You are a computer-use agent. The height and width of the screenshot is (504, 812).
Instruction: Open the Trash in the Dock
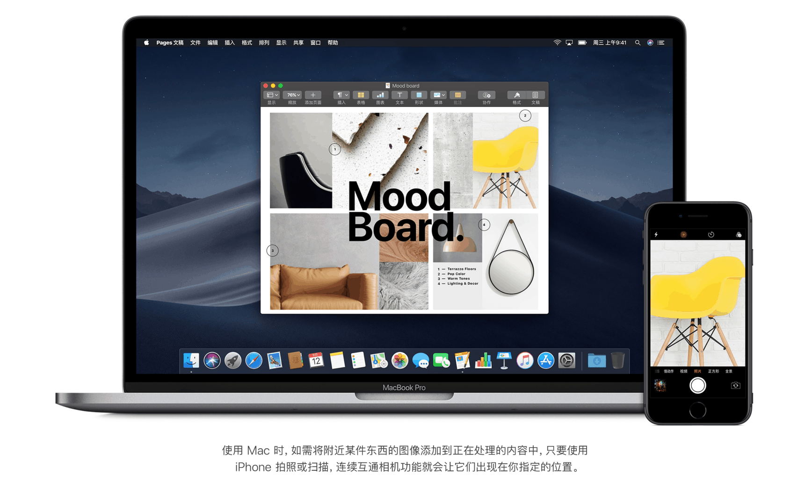(x=618, y=360)
